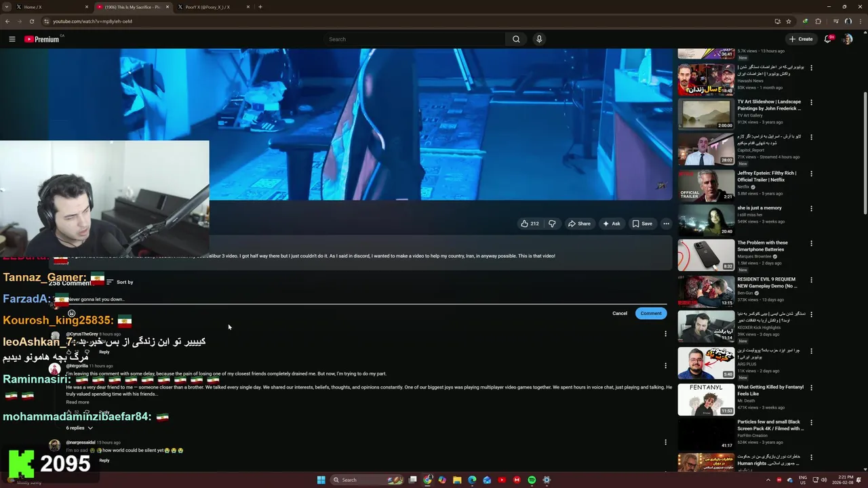Open options for Jeffrey Epstein trailer video
Screen dimensions: 868x488
pyautogui.click(x=811, y=174)
